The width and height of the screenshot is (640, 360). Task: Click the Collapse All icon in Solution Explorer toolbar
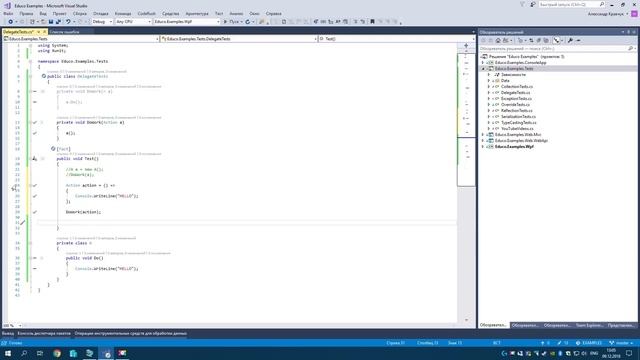[538, 40]
